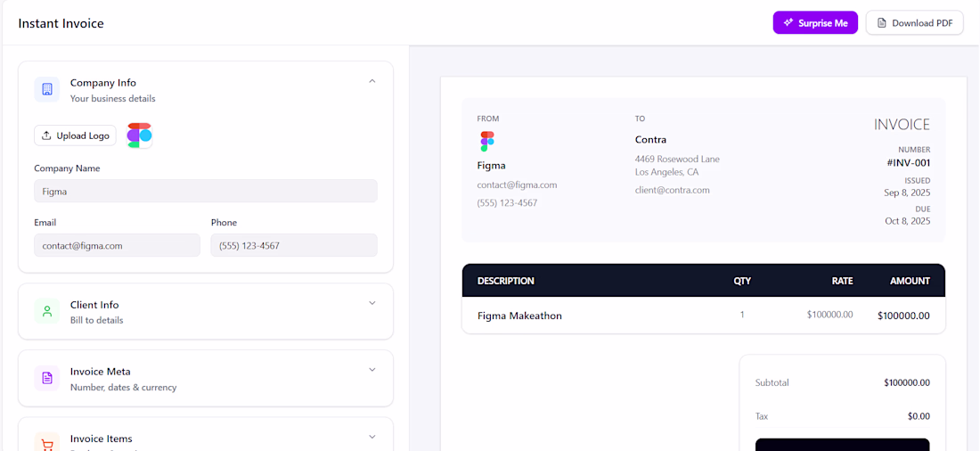Click the Instant Invoice title
980x451 pixels.
click(x=61, y=23)
